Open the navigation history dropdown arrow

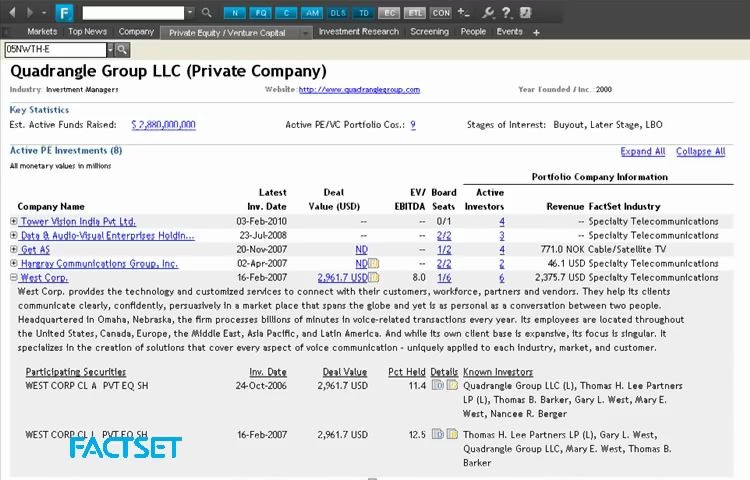[x=44, y=12]
